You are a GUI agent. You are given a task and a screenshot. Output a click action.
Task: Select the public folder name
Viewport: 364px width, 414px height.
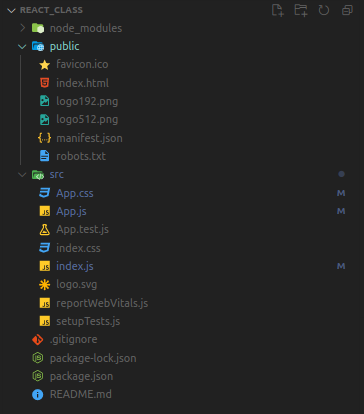[x=65, y=46]
